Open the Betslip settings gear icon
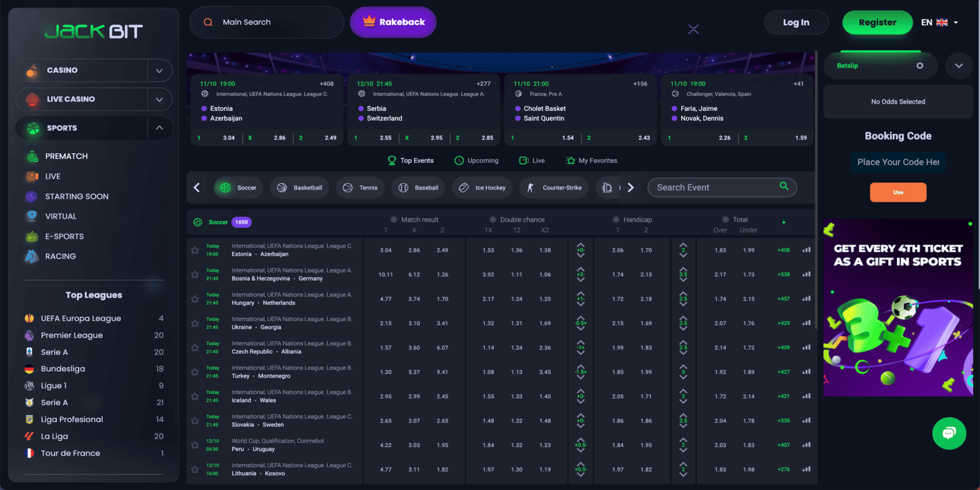The image size is (980, 490). 919,66
